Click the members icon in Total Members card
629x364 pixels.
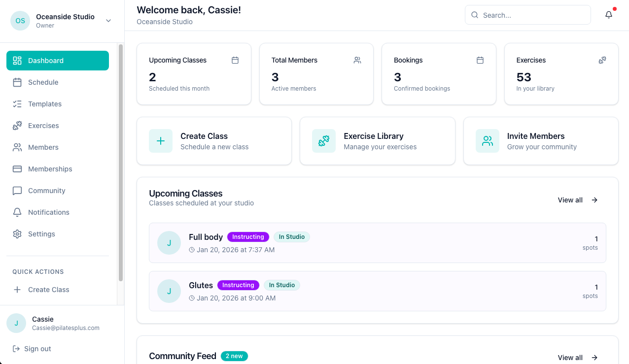pos(357,60)
